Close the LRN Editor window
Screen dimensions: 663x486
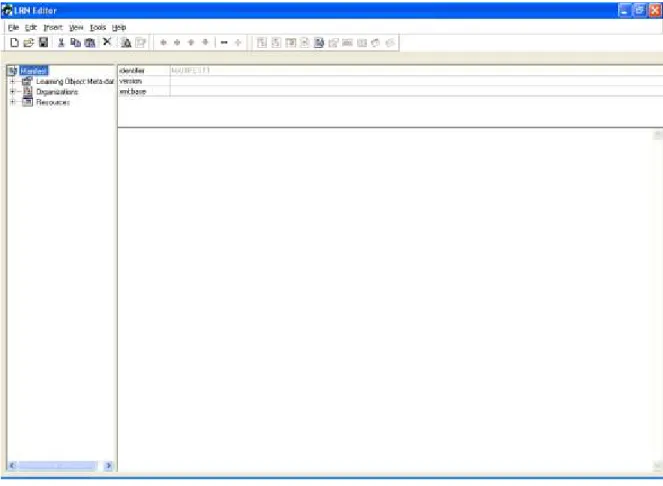pos(655,10)
